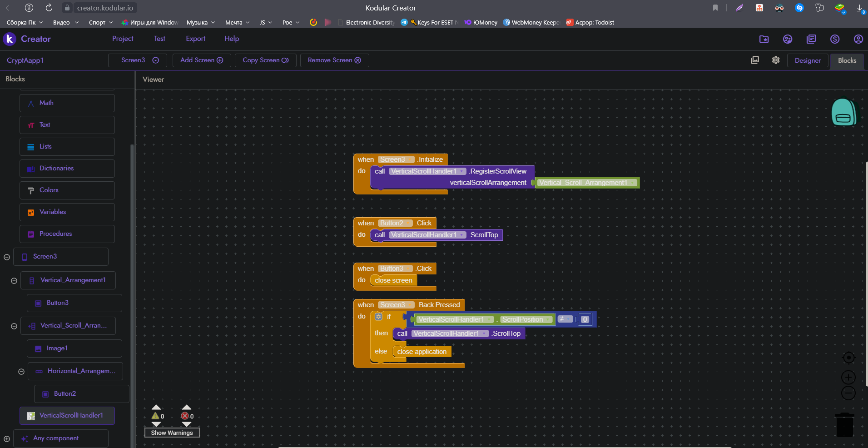The width and height of the screenshot is (868, 448).
Task: Zoom in using the plus circle icon
Action: [848, 377]
